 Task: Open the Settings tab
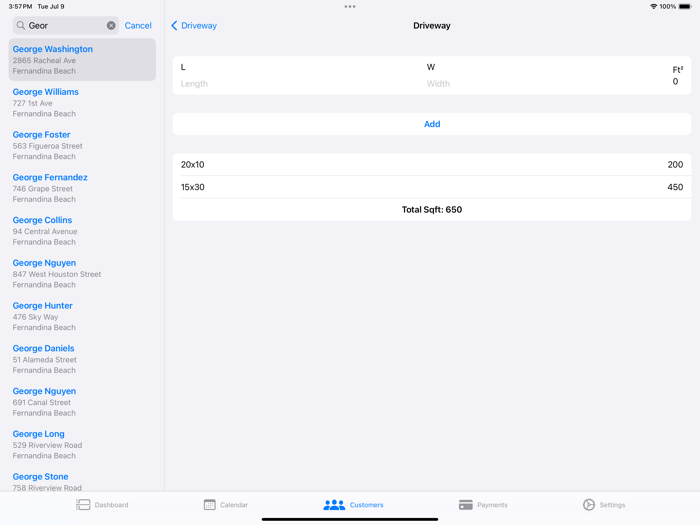click(604, 505)
